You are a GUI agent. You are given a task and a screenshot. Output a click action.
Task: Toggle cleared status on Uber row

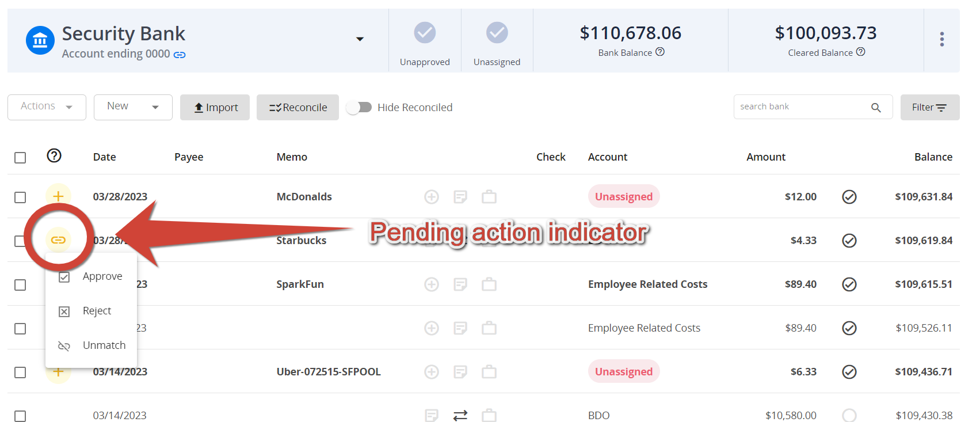[849, 372]
